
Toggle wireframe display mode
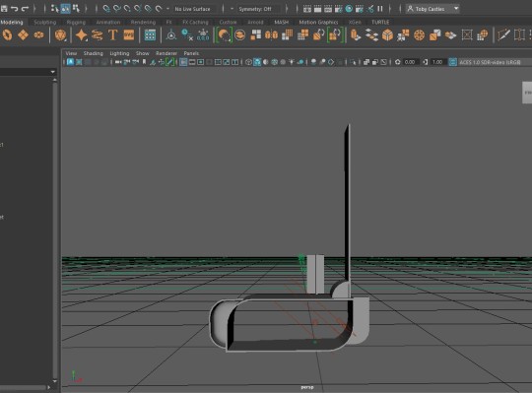248,62
